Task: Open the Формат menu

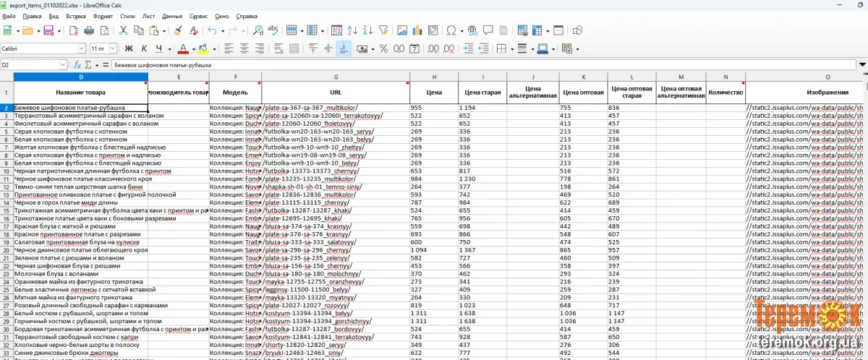Action: click(x=103, y=15)
